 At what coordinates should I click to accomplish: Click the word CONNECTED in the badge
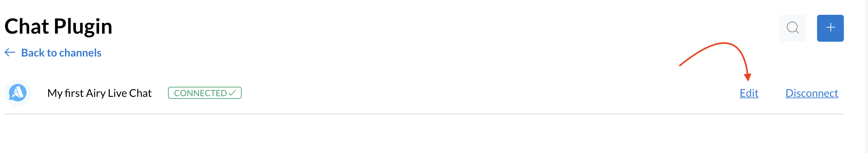click(200, 93)
